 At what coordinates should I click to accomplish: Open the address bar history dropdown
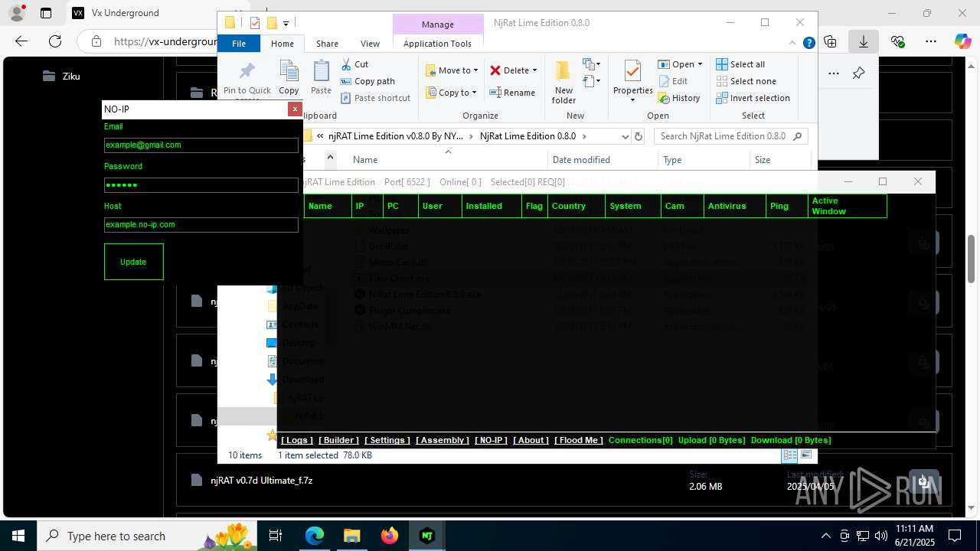(x=625, y=136)
